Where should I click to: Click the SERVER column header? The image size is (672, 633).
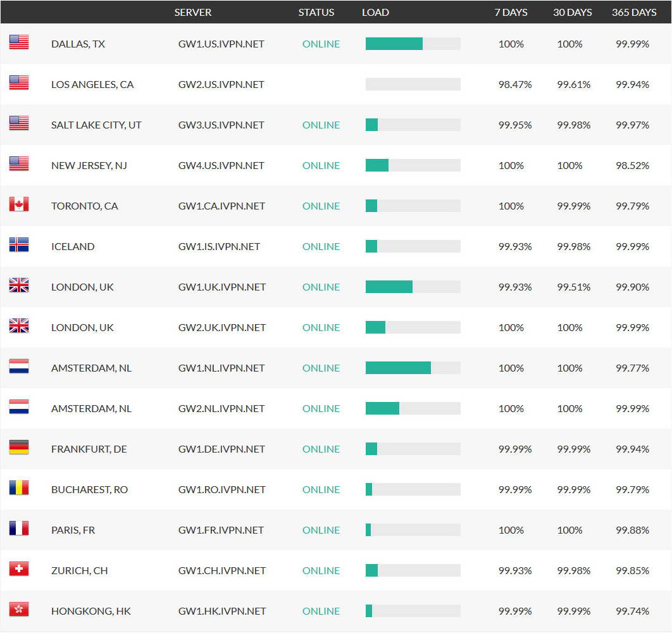pos(193,13)
